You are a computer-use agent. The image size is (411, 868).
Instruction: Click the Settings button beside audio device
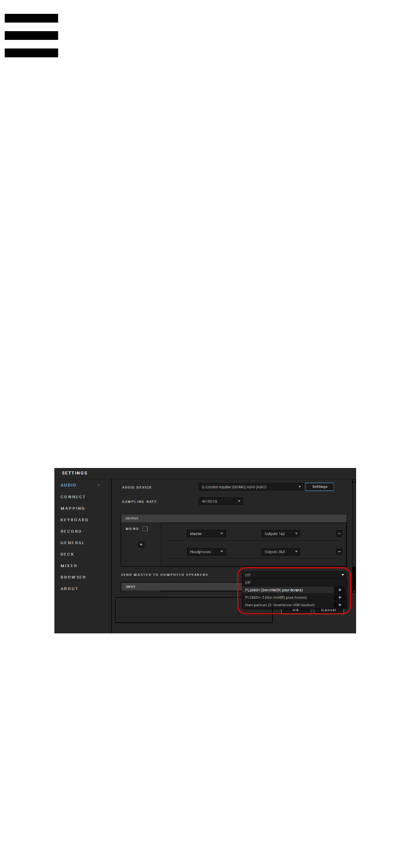coord(320,487)
